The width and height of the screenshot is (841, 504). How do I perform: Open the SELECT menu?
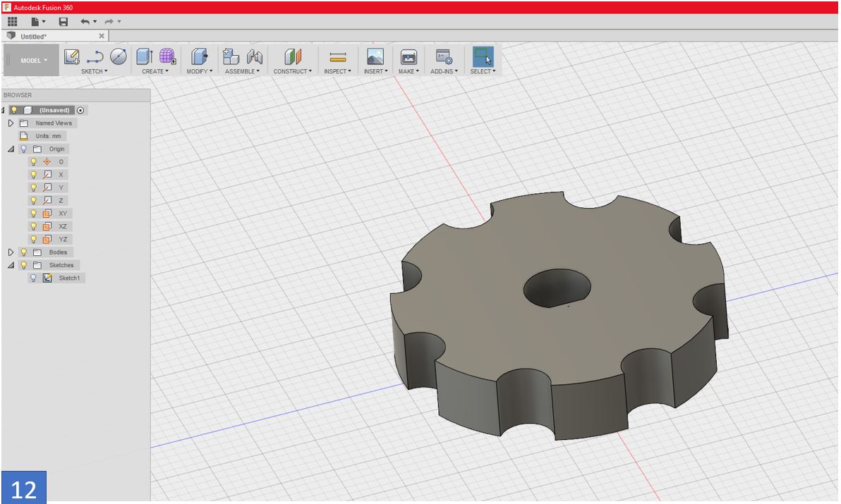[483, 71]
